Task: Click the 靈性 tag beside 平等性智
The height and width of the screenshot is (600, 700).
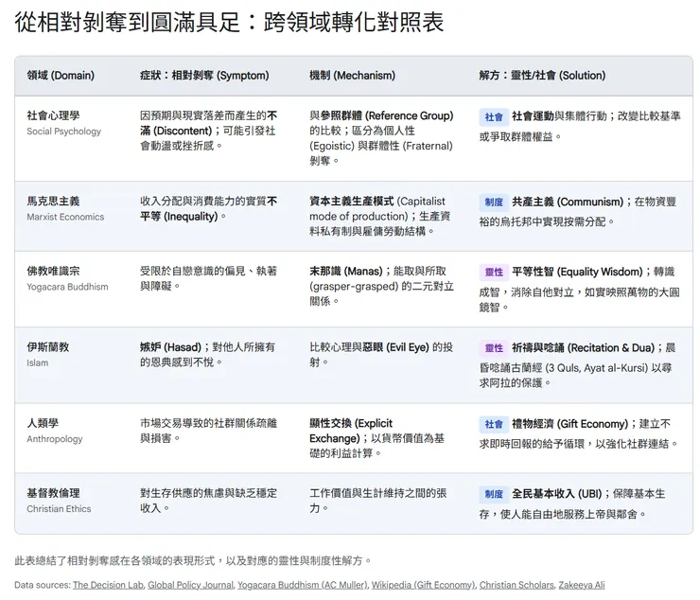Action: pyautogui.click(x=494, y=272)
